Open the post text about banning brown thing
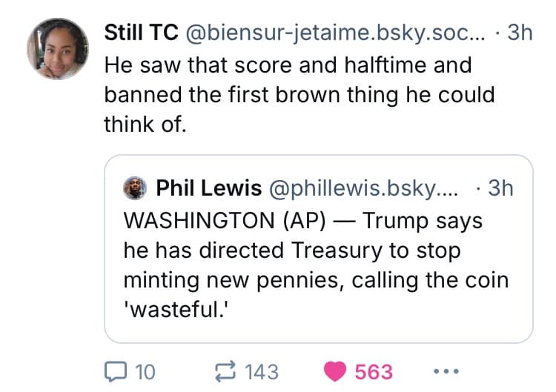Image resolution: width=556 pixels, height=392 pixels. 299,96
